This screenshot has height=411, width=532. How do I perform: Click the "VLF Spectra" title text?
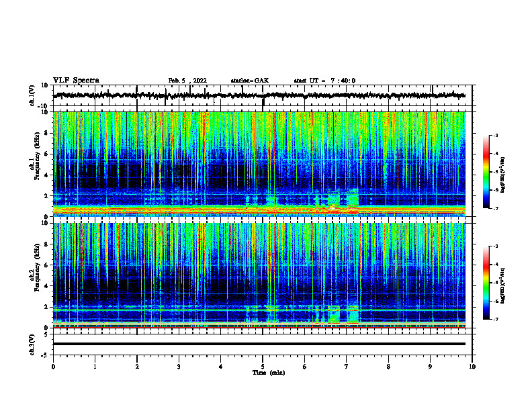pos(76,81)
